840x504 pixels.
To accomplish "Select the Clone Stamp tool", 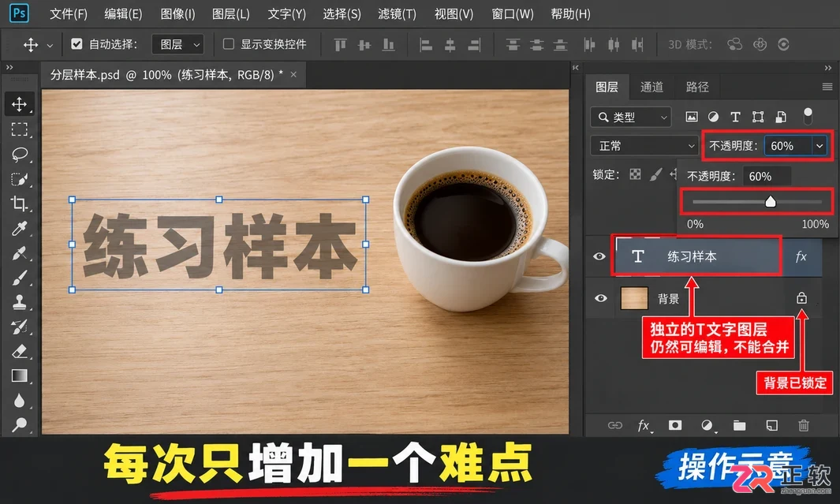I will [19, 302].
